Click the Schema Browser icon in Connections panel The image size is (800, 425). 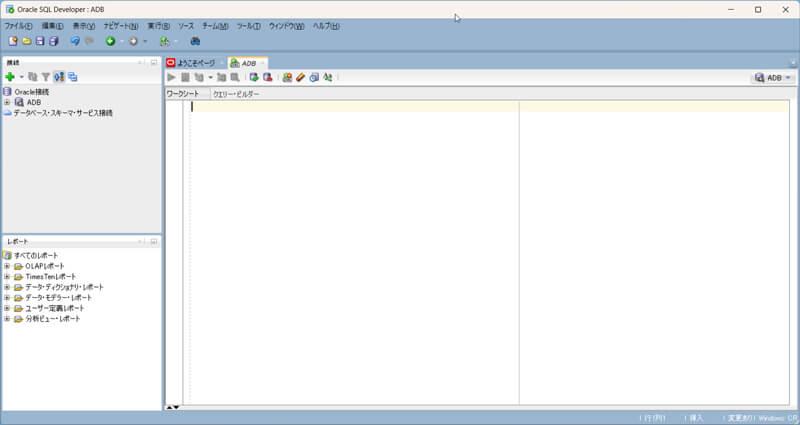[x=59, y=77]
